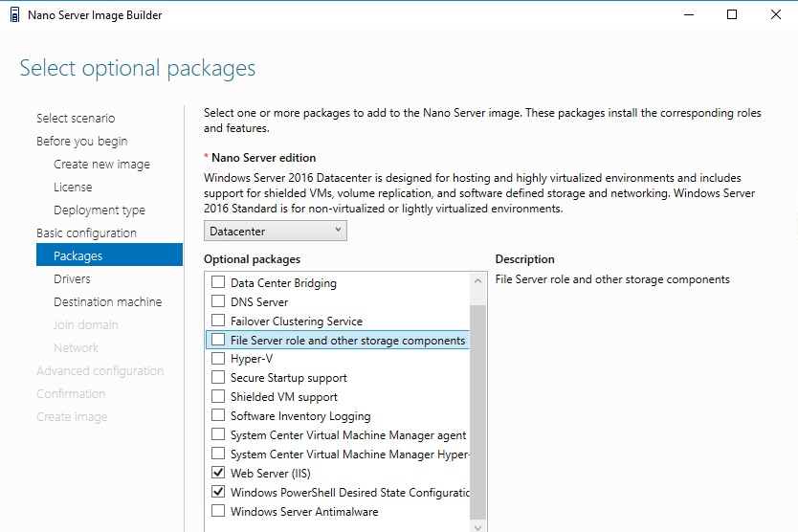This screenshot has height=532, width=798.
Task: Check System Center Virtual Machine Manager agent
Action: [218, 434]
